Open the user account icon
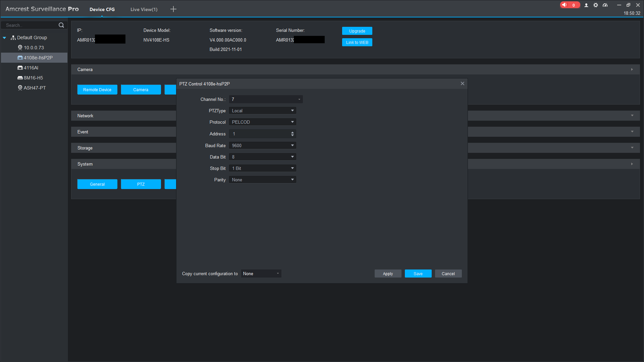 (x=586, y=5)
